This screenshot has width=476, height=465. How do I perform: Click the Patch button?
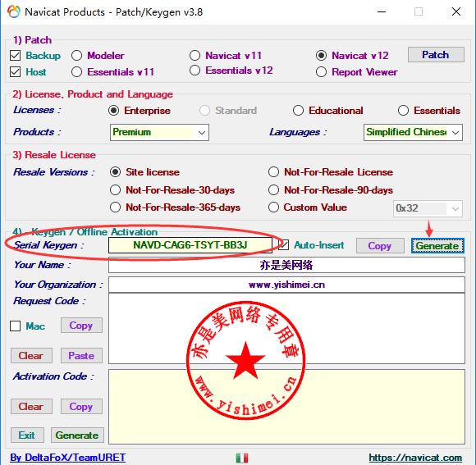(436, 55)
